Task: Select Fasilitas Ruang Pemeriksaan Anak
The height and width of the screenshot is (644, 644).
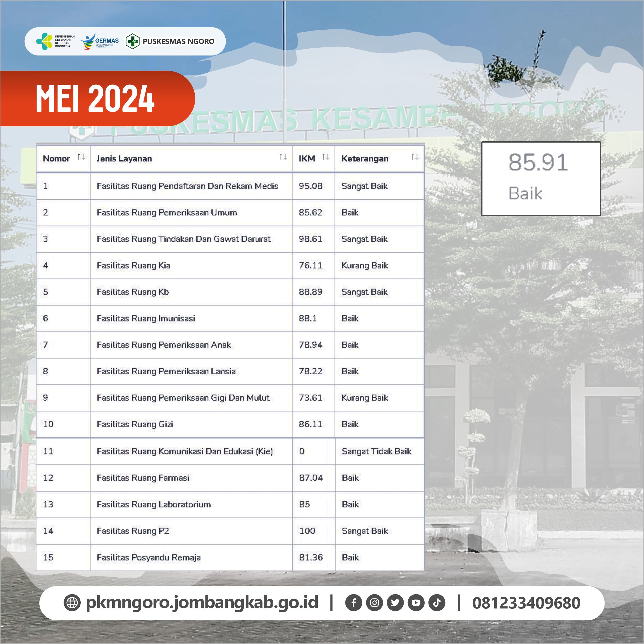Action: (164, 345)
